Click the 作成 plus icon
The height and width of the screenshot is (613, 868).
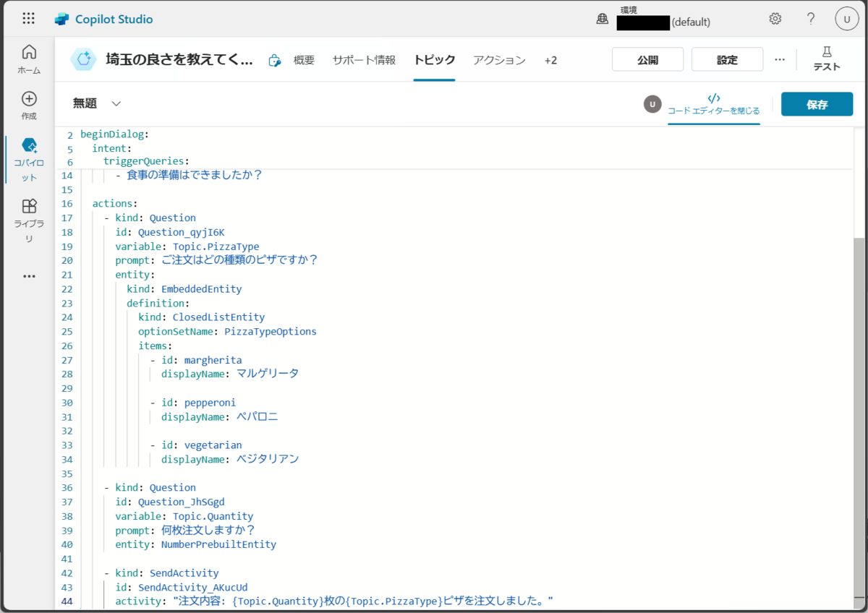[x=29, y=99]
